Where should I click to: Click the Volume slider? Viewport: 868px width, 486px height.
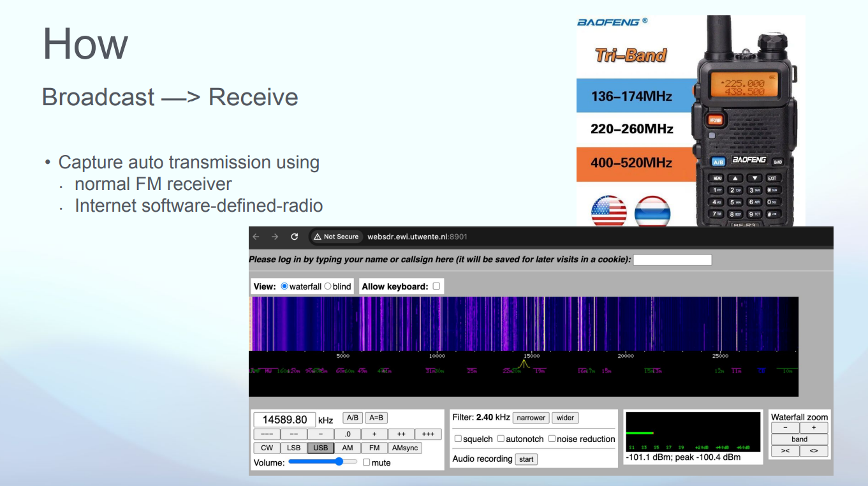pos(323,462)
